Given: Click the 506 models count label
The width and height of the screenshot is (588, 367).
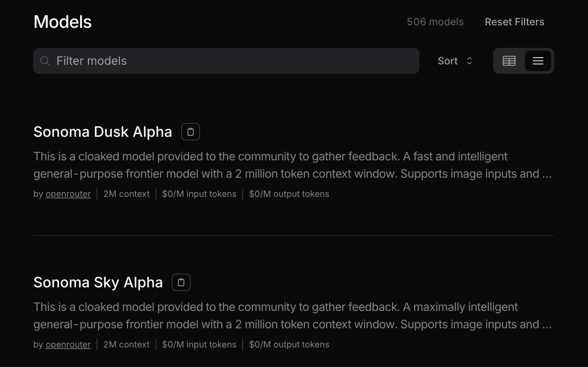Looking at the screenshot, I should tap(435, 22).
